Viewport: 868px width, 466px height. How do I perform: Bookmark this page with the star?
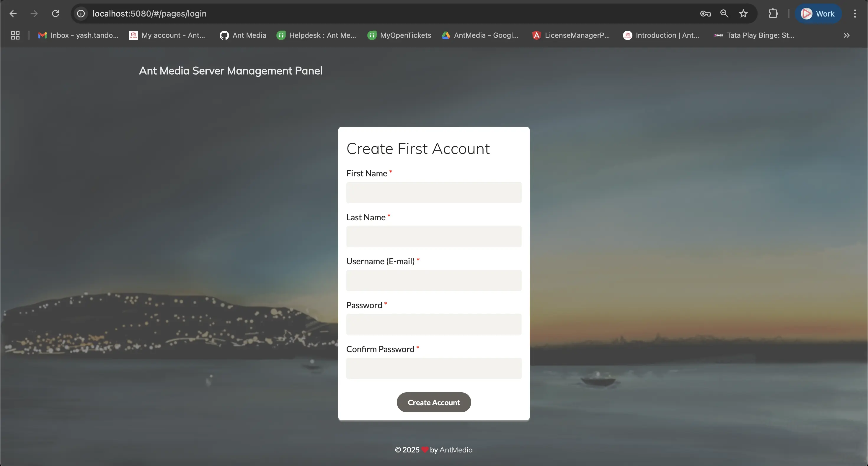743,14
